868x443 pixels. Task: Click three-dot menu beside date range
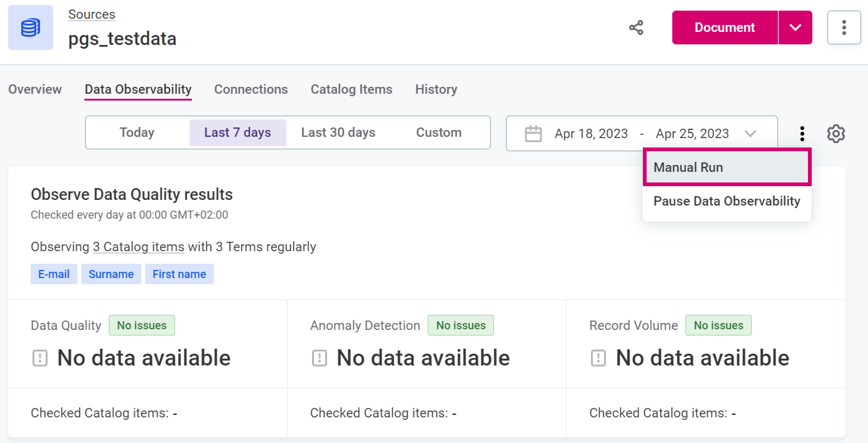coord(802,134)
